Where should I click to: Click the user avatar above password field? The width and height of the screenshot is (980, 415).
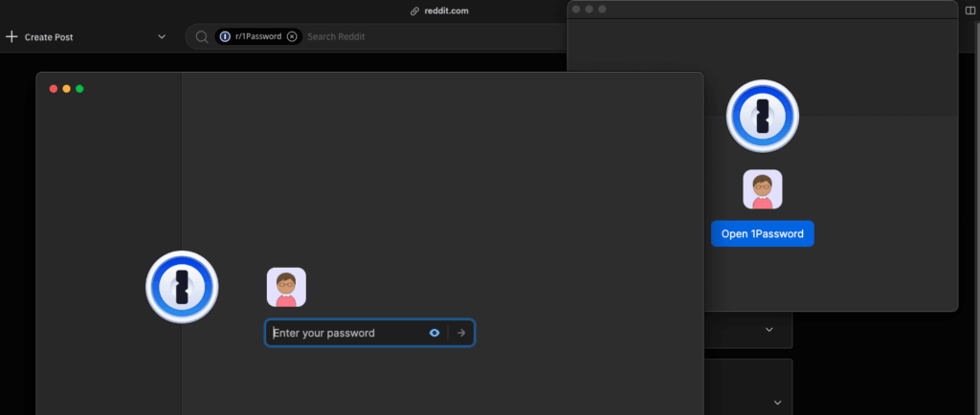pos(286,287)
